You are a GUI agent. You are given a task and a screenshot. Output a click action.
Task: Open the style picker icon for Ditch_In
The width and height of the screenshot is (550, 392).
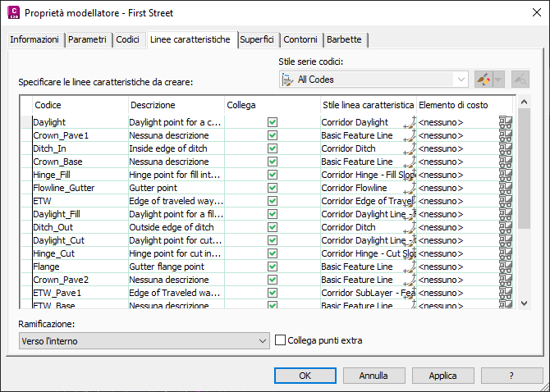pos(409,149)
